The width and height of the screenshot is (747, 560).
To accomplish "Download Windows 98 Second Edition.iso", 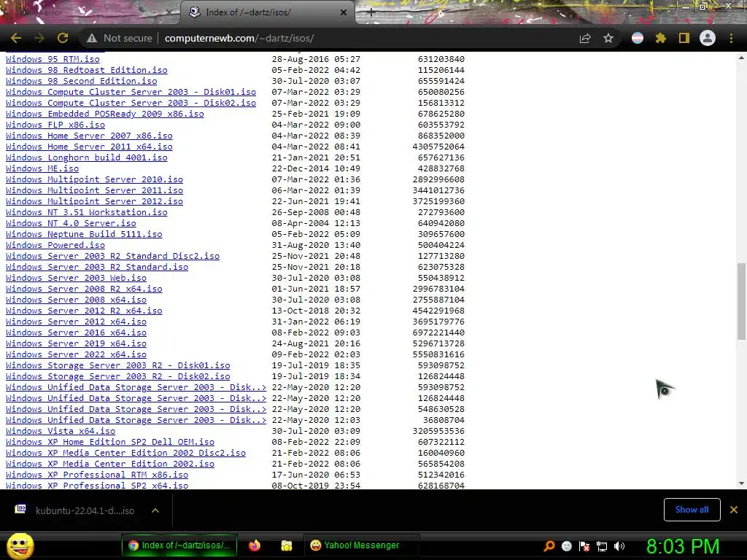I will [81, 81].
